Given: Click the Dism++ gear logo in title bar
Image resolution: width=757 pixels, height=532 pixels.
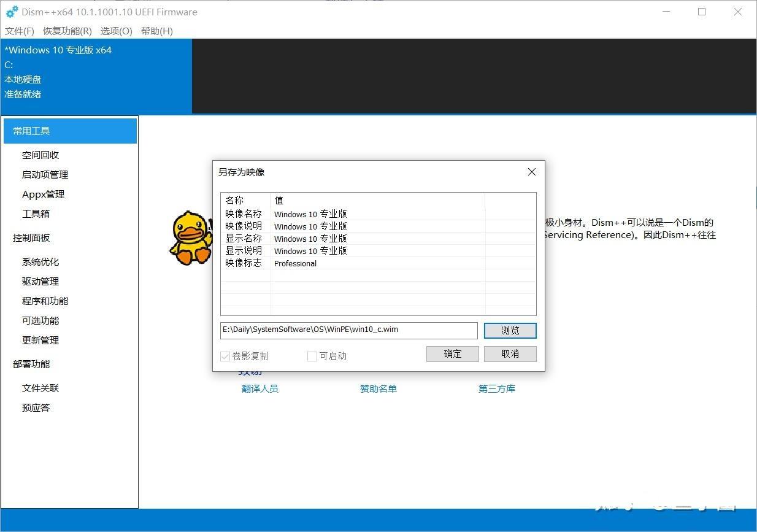Looking at the screenshot, I should point(12,11).
